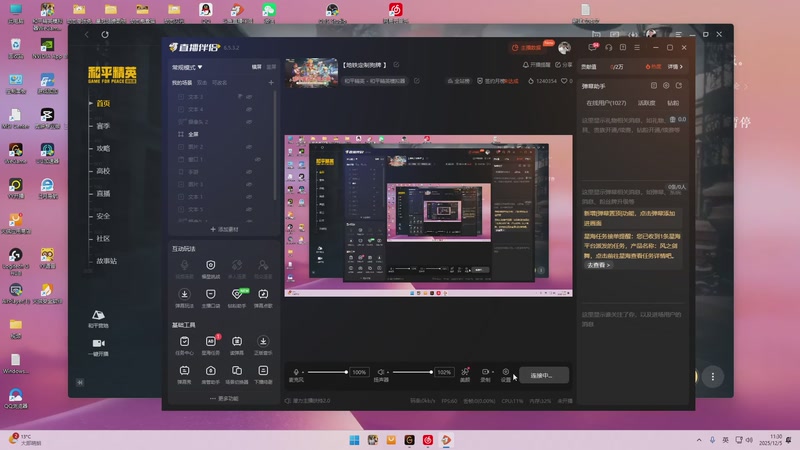Toggle visibility of 文本 5 source
The height and width of the screenshot is (450, 800).
coord(249,209)
